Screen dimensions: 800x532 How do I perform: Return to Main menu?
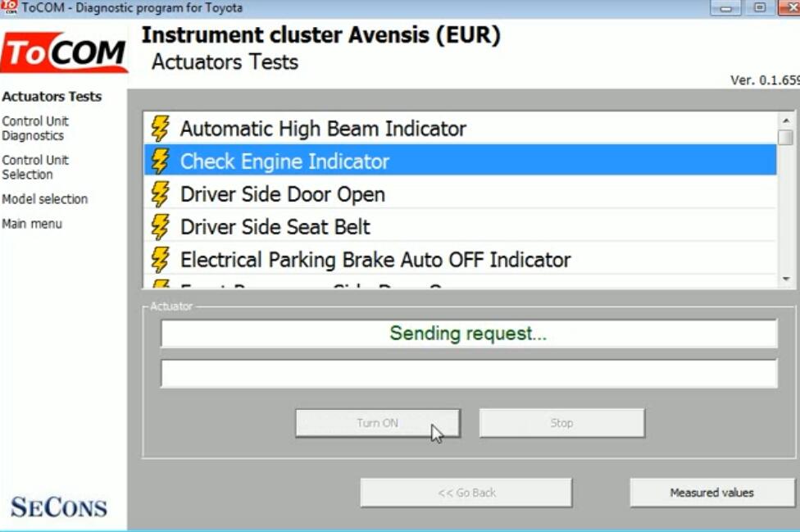click(x=32, y=224)
